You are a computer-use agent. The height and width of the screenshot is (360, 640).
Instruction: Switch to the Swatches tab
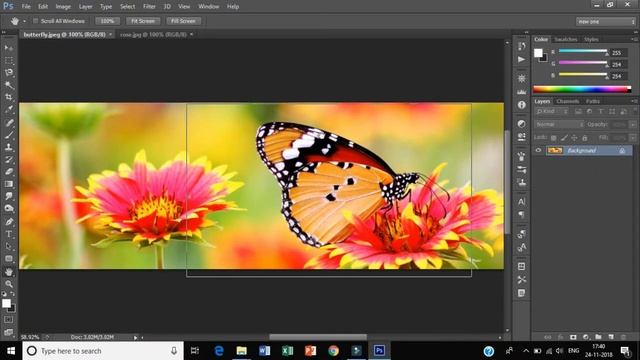pos(566,39)
